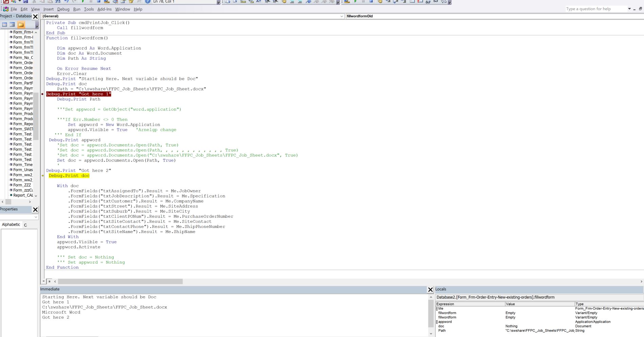
Task: Open the (General) object dropdown
Action: (341, 16)
